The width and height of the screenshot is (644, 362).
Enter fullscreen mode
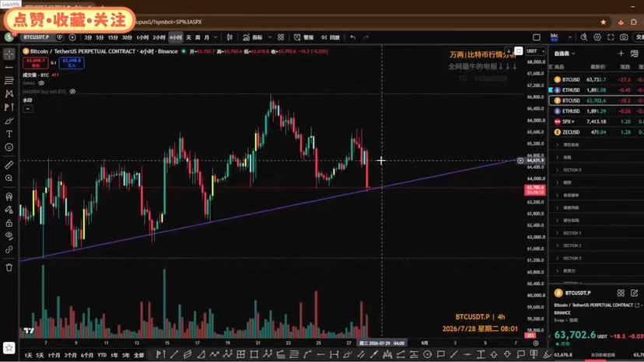(x=611, y=37)
